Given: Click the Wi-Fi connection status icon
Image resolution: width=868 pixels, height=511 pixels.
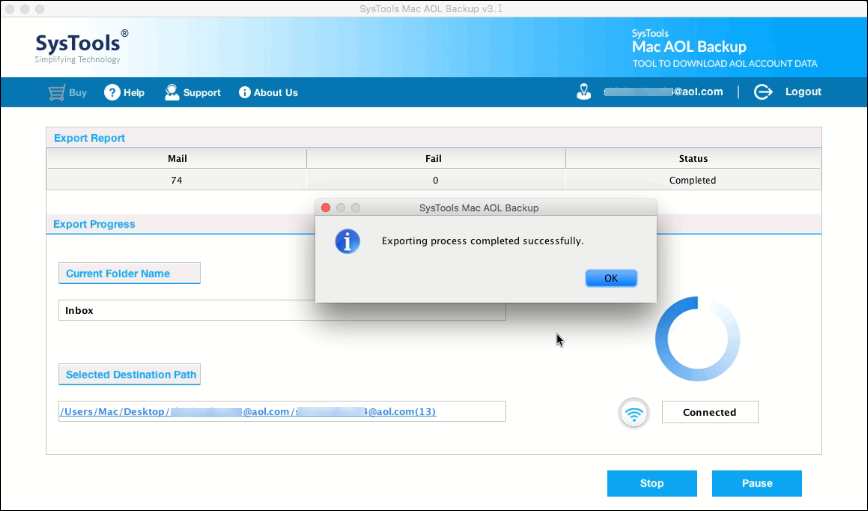Looking at the screenshot, I should tap(634, 413).
